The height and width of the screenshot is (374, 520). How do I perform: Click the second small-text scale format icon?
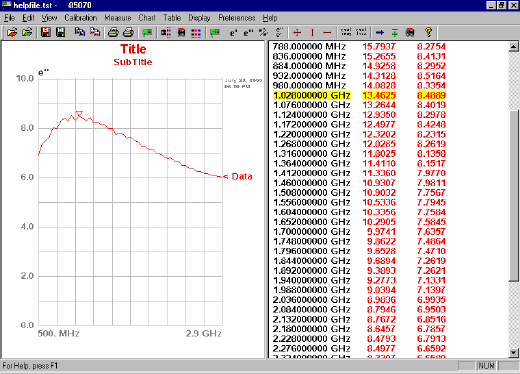click(361, 32)
